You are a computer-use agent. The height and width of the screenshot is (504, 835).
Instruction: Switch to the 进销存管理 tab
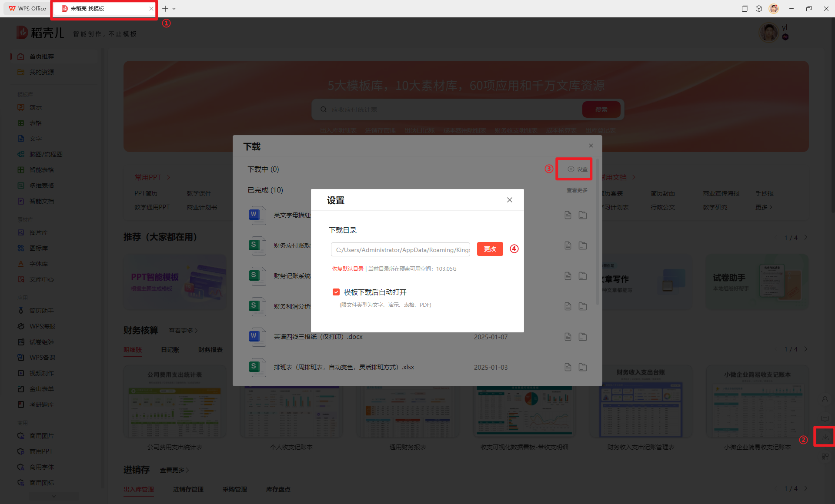[x=188, y=489]
